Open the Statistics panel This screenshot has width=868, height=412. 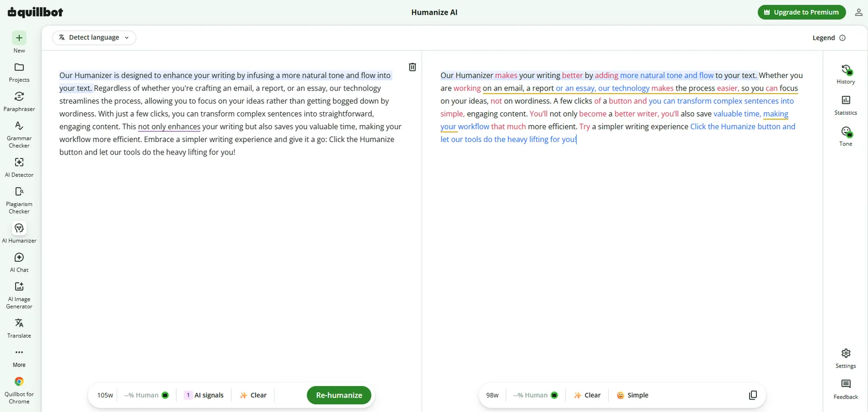click(x=846, y=105)
